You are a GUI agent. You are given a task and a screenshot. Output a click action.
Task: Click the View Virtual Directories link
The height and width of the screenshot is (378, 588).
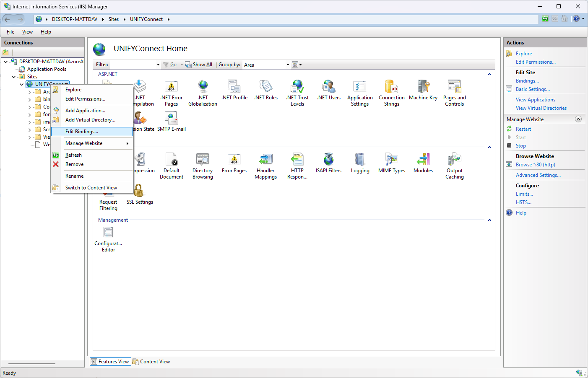coord(541,108)
